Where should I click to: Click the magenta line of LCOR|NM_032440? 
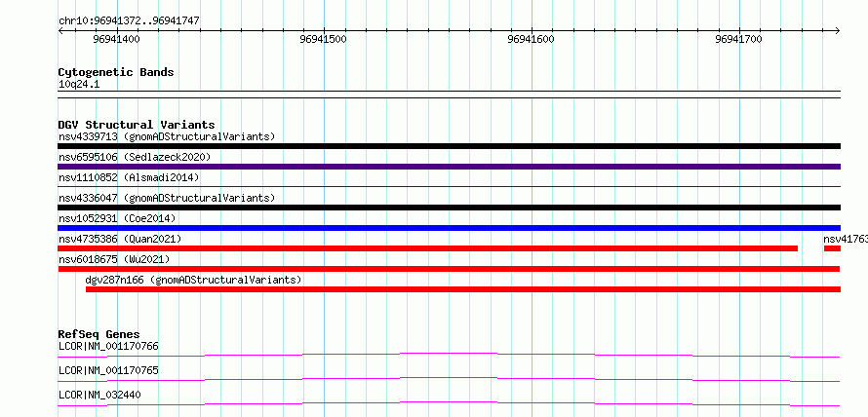pyautogui.click(x=449, y=403)
